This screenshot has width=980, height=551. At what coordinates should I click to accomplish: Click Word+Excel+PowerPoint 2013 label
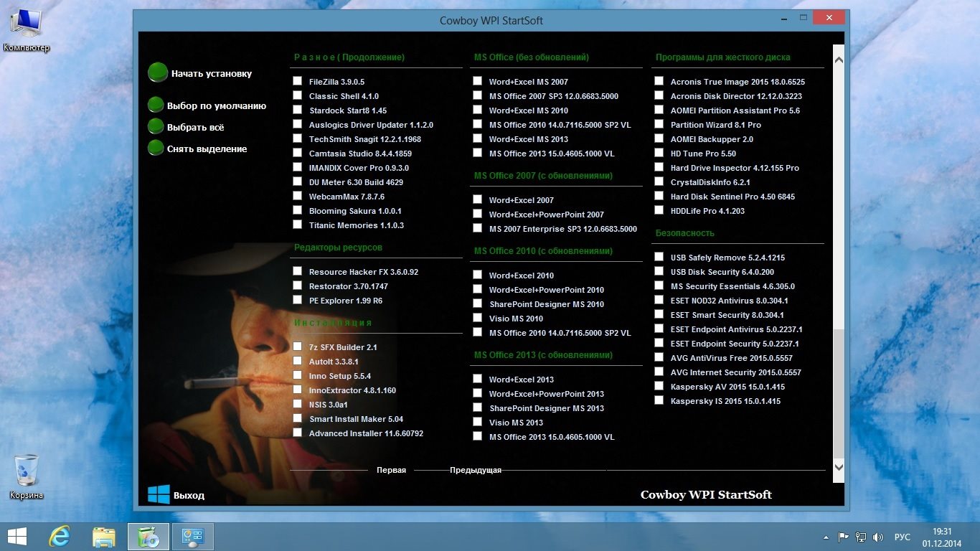[547, 394]
